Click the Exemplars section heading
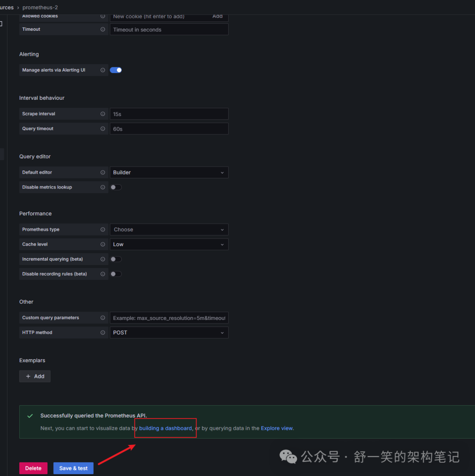Image resolution: width=475 pixels, height=476 pixels. (x=32, y=360)
